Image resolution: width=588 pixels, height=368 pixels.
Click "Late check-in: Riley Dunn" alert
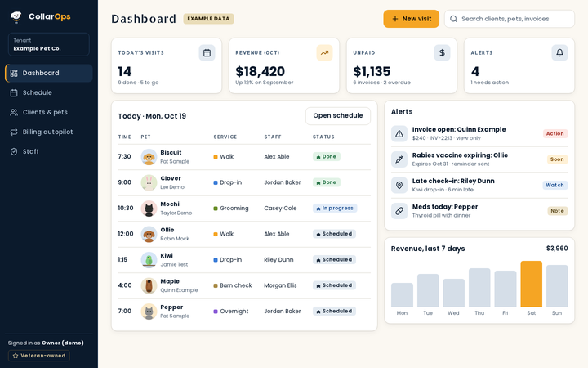click(453, 181)
